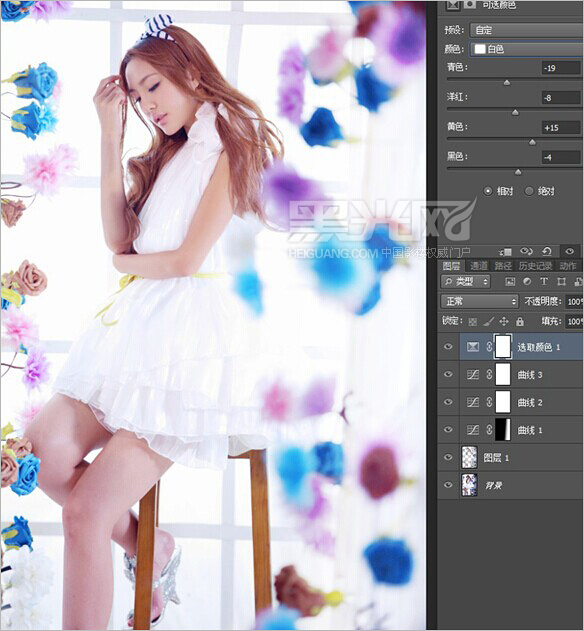The height and width of the screenshot is (631, 584).
Task: Select the 相对 radio button
Action: click(x=488, y=191)
